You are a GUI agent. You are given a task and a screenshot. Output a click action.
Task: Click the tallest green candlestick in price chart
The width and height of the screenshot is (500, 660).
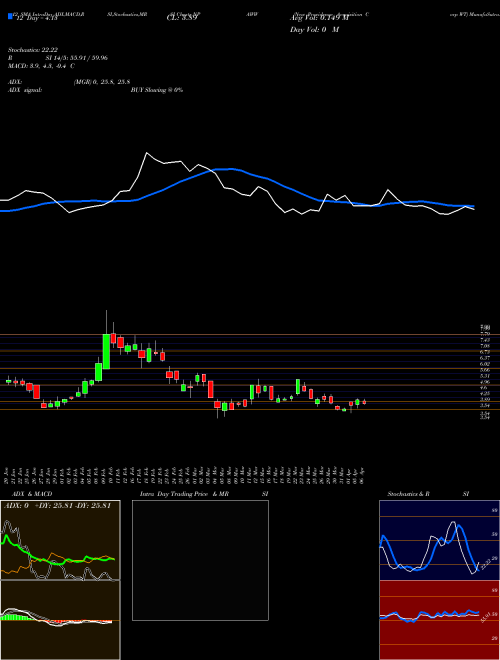[x=106, y=351]
